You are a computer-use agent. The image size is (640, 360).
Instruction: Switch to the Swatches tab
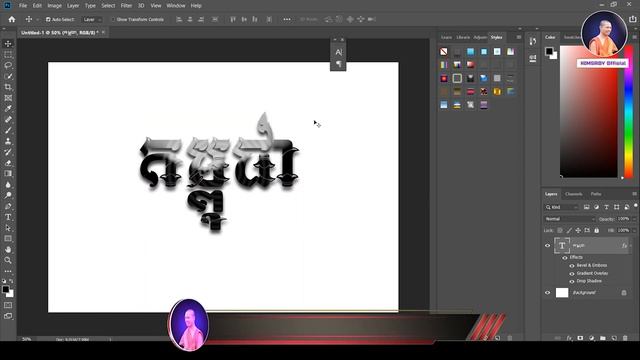[x=571, y=37]
